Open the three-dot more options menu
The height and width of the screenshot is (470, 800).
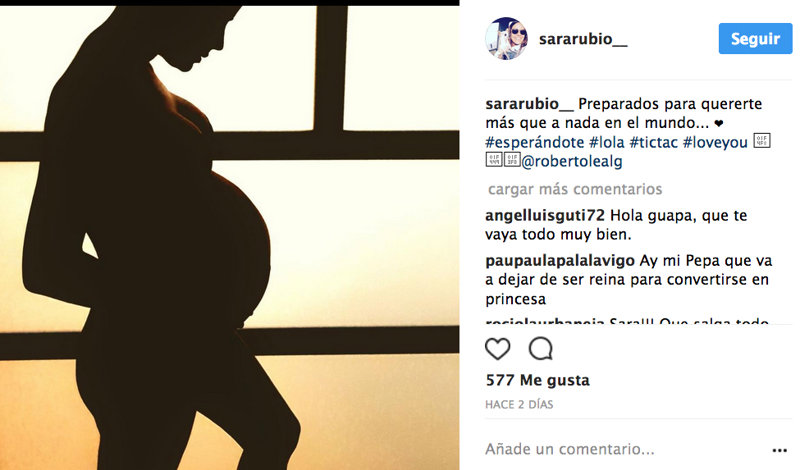click(779, 450)
